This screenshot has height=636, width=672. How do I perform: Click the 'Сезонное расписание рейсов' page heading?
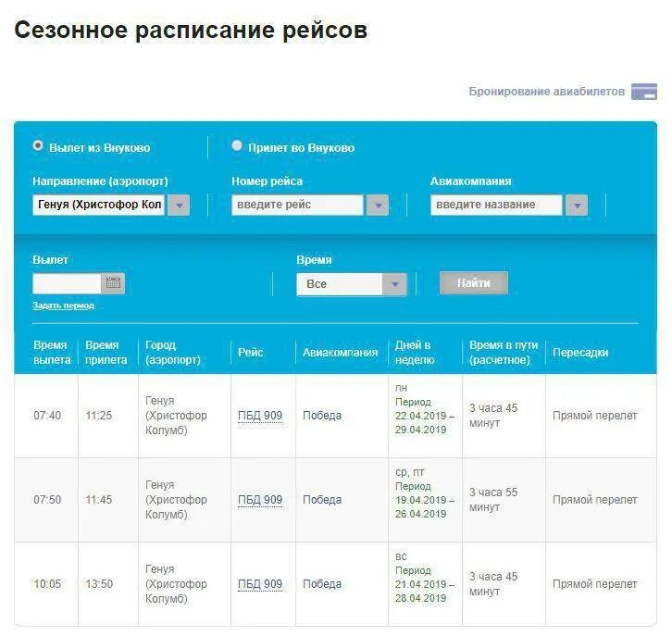point(191,31)
